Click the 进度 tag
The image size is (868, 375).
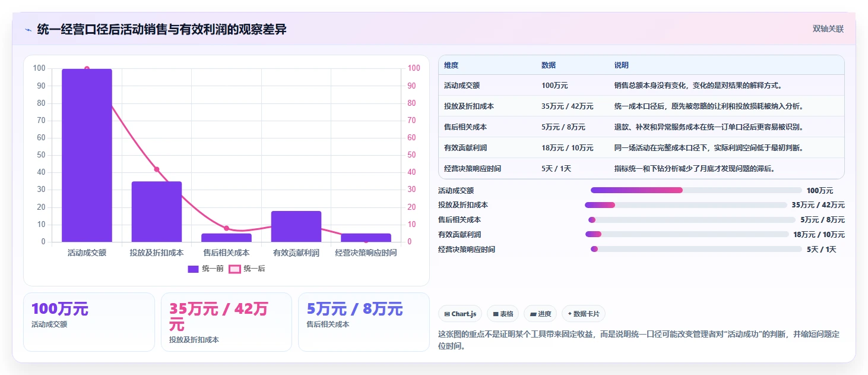[x=540, y=314]
